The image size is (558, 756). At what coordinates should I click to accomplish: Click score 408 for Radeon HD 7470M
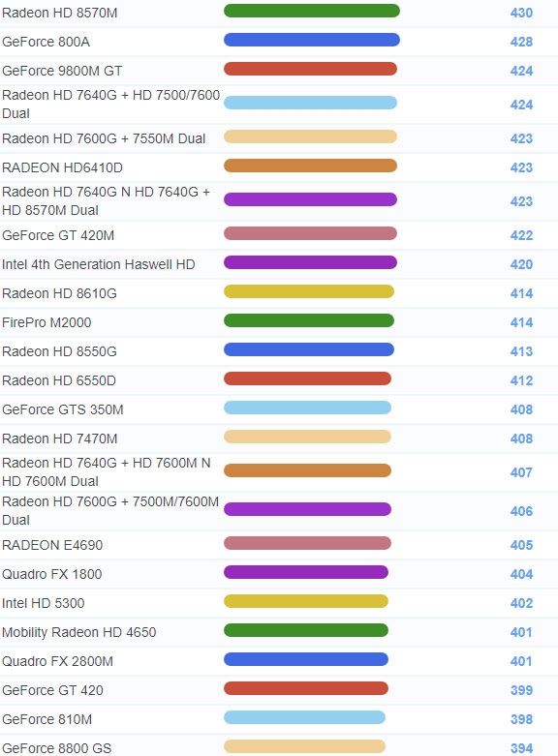click(521, 438)
